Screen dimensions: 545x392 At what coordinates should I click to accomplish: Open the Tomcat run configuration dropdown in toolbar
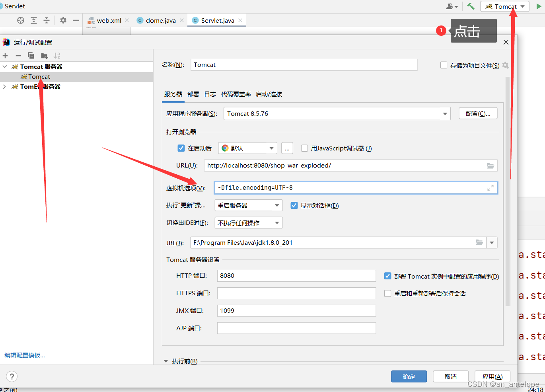point(505,6)
